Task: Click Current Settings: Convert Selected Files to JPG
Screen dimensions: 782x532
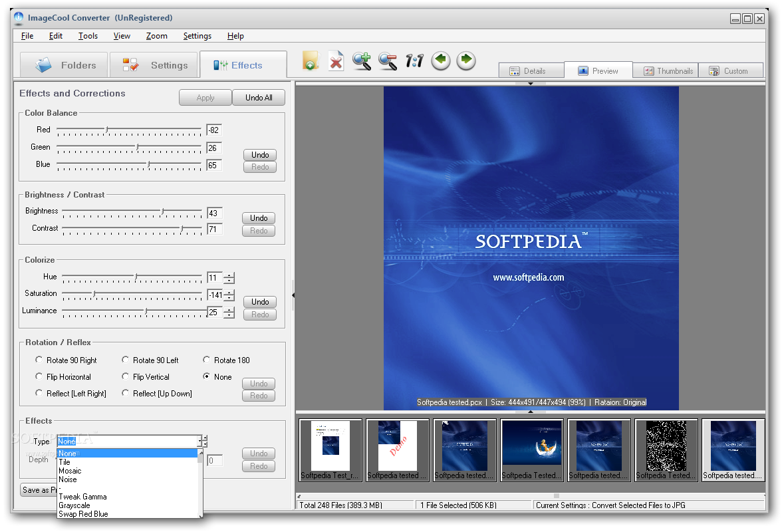Action: click(610, 505)
